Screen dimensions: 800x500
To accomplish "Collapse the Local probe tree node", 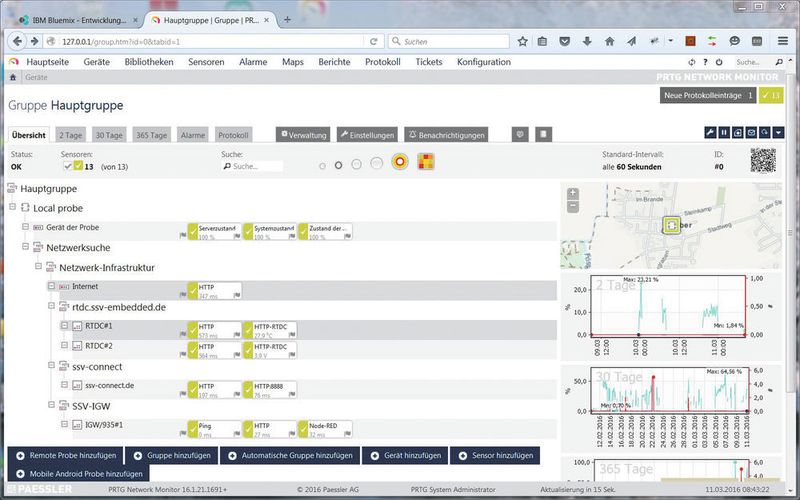I will coord(12,207).
